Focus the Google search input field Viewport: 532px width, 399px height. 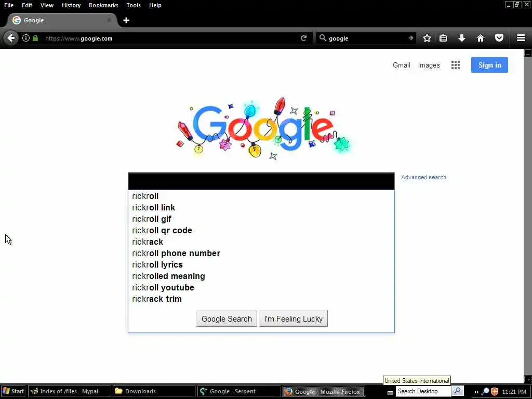coord(261,181)
